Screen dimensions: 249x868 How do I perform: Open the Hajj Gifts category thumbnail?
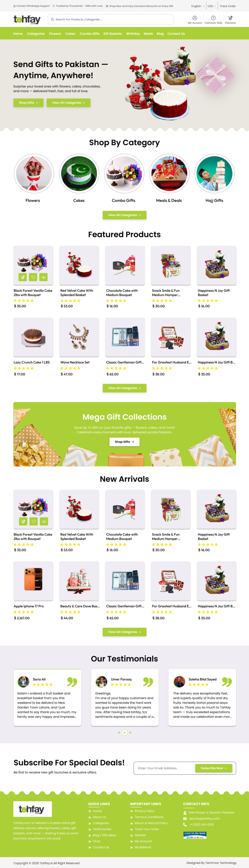click(x=214, y=173)
